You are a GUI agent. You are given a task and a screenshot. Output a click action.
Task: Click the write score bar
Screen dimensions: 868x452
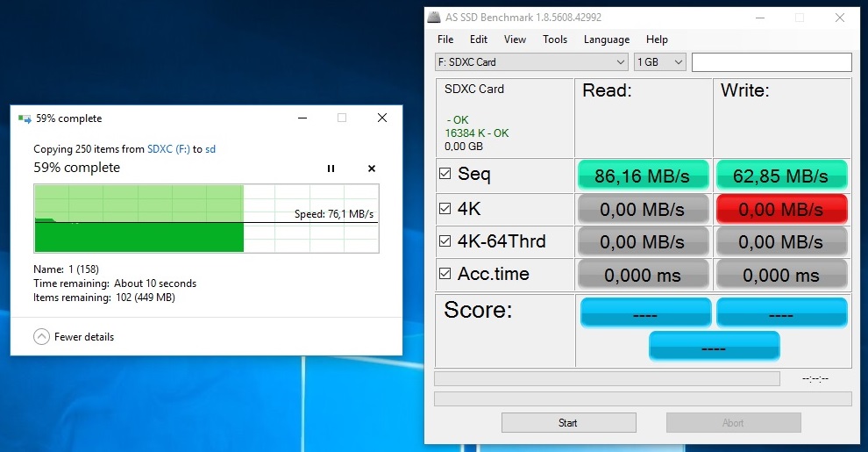tap(782, 312)
